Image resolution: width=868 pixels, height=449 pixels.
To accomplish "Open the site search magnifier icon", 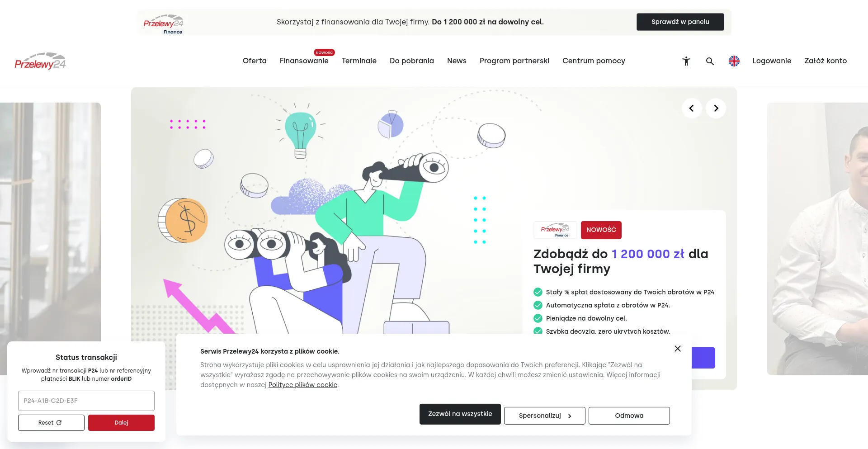I will pyautogui.click(x=710, y=61).
